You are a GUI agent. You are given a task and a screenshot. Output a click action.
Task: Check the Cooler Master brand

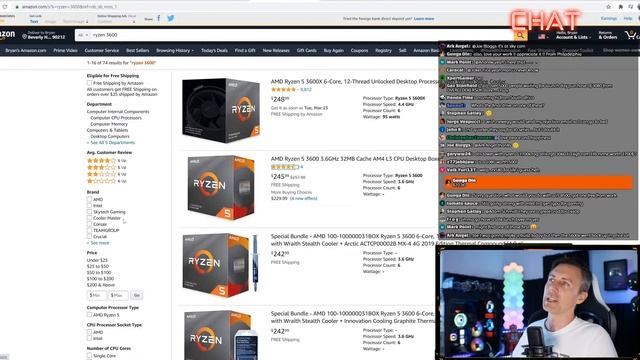coord(89,218)
